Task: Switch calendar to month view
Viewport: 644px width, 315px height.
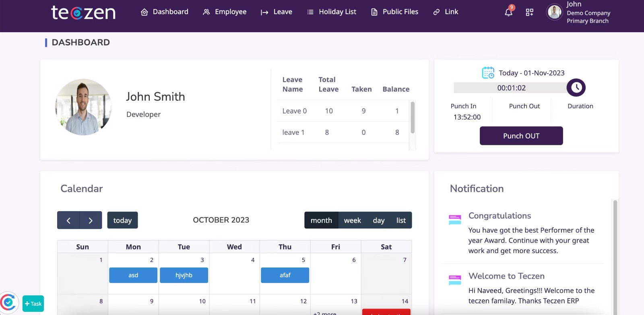Action: pos(321,220)
